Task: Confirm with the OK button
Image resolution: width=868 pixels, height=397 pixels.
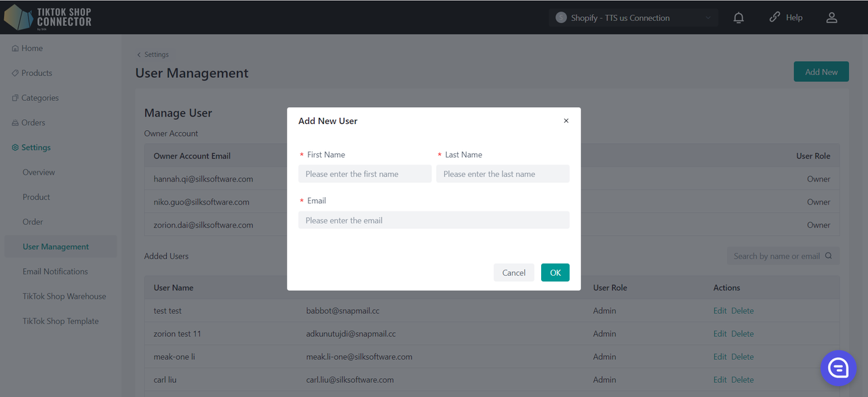Action: (555, 272)
